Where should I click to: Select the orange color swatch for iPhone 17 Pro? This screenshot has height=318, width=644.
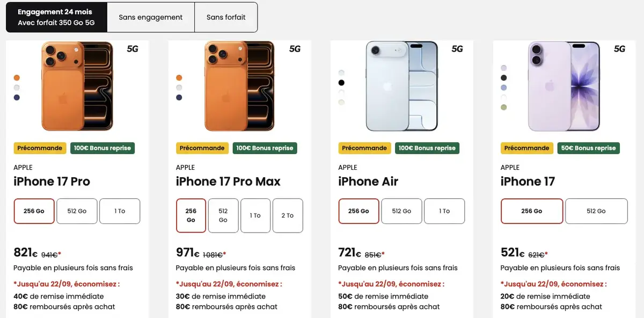pos(17,77)
